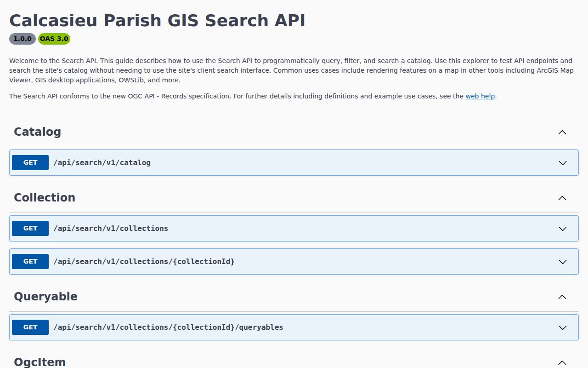Click the OgcItem section heading
Screen dimensions: 588x368
click(x=40, y=362)
